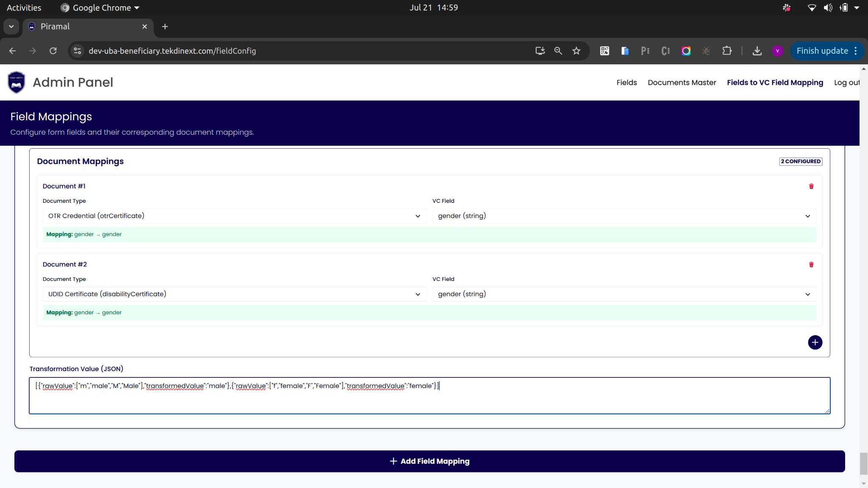Reload the page in Chrome
Screen dimensions: 868x488
[x=53, y=51]
